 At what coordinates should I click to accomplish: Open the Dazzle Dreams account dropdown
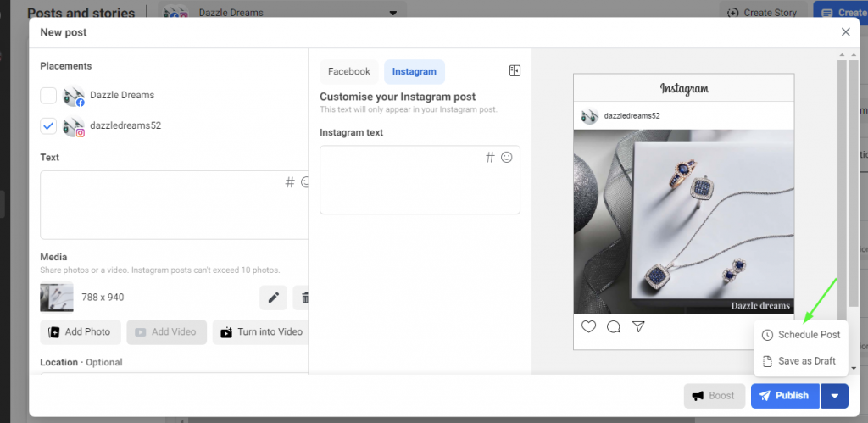click(x=282, y=12)
